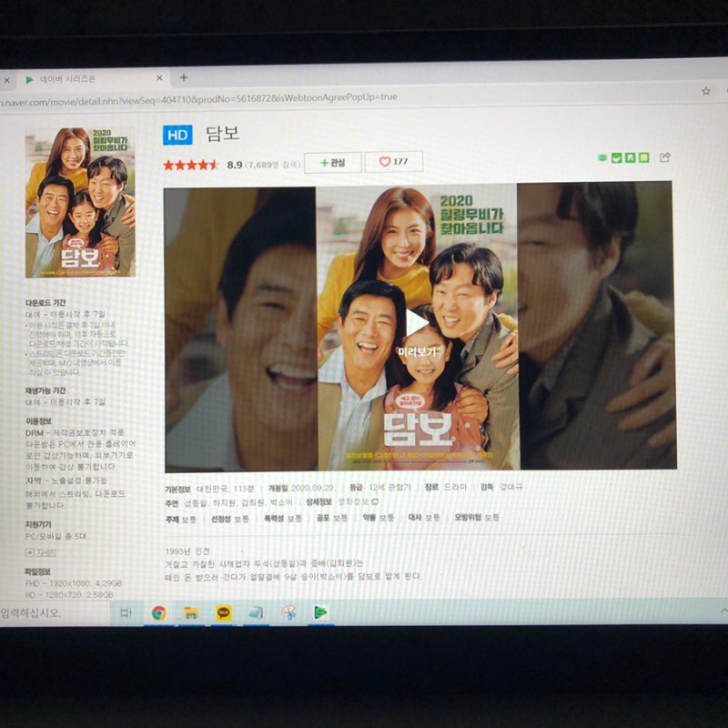Click the Task View taskbar icon
This screenshot has width=728, height=728.
(x=126, y=612)
